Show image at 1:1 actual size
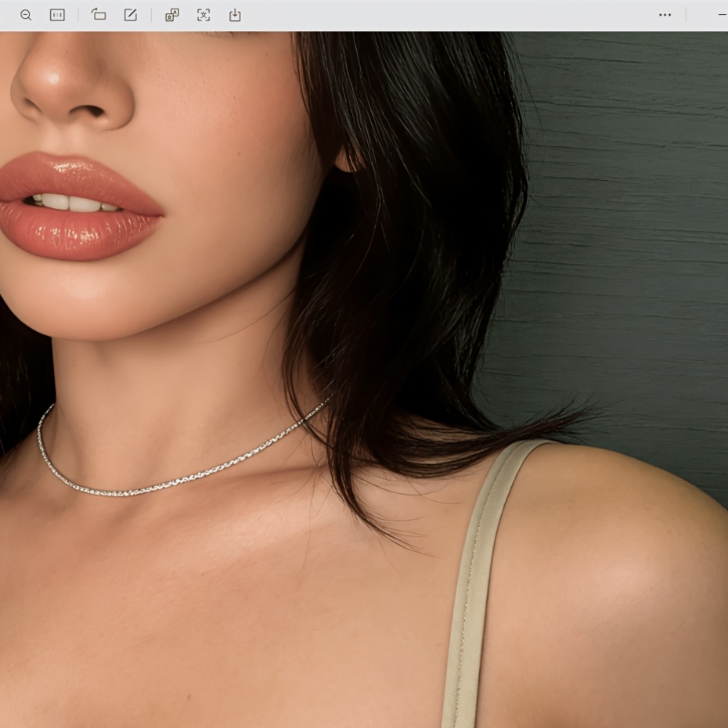This screenshot has width=728, height=728. 57,16
